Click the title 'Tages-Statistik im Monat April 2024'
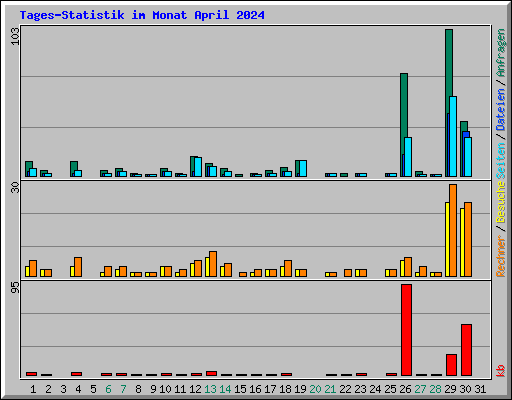 pos(142,15)
